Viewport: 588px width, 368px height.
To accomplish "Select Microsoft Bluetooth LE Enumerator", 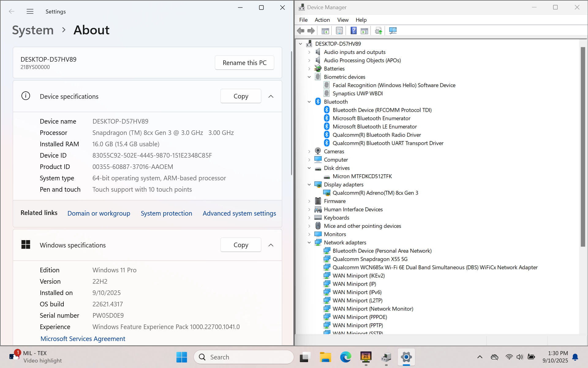I will point(375,127).
